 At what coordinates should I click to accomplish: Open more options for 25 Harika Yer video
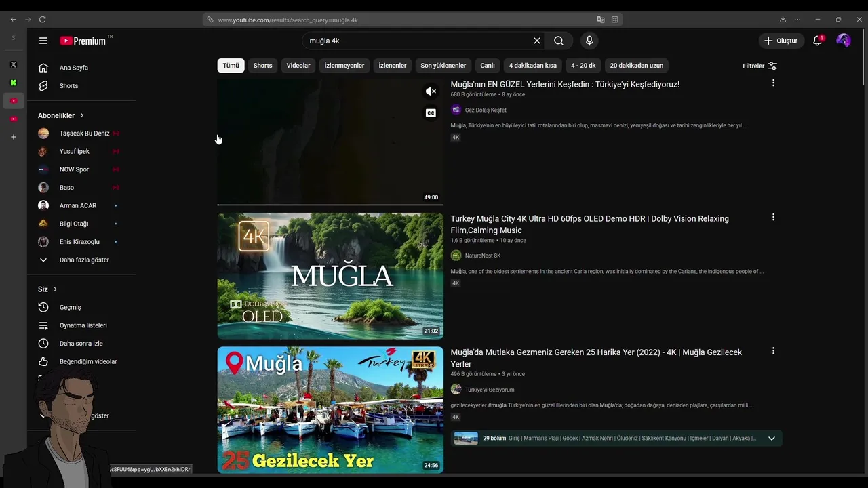773,351
